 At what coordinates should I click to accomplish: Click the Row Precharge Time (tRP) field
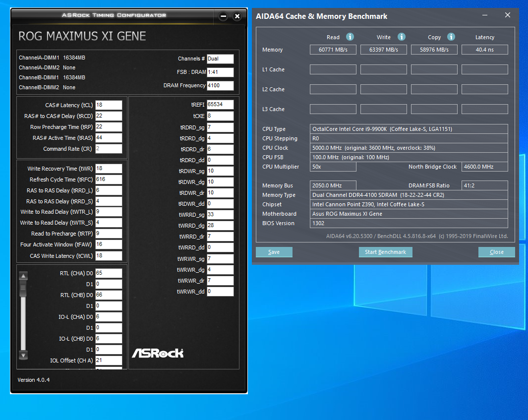109,127
